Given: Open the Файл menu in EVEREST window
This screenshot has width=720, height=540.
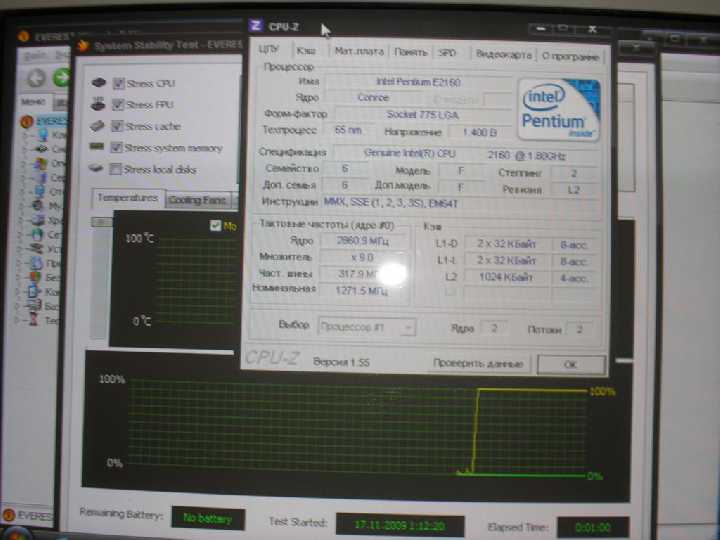Looking at the screenshot, I should point(37,56).
